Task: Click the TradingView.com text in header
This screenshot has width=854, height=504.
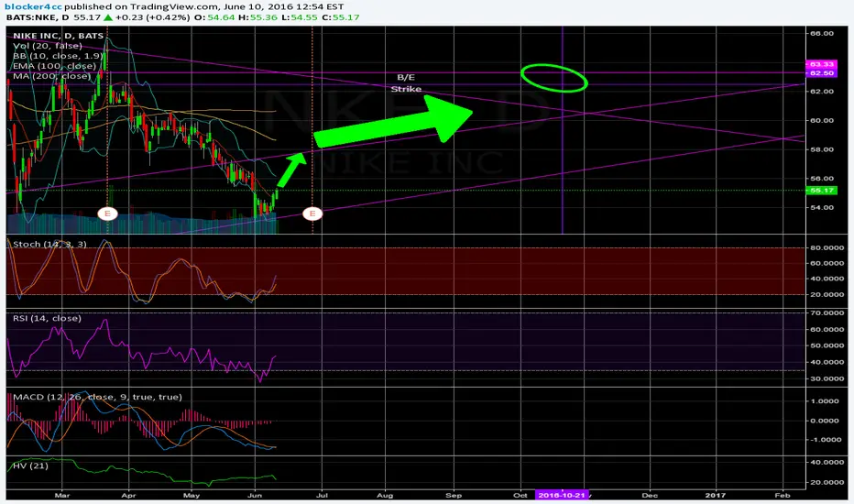Action: tap(174, 6)
